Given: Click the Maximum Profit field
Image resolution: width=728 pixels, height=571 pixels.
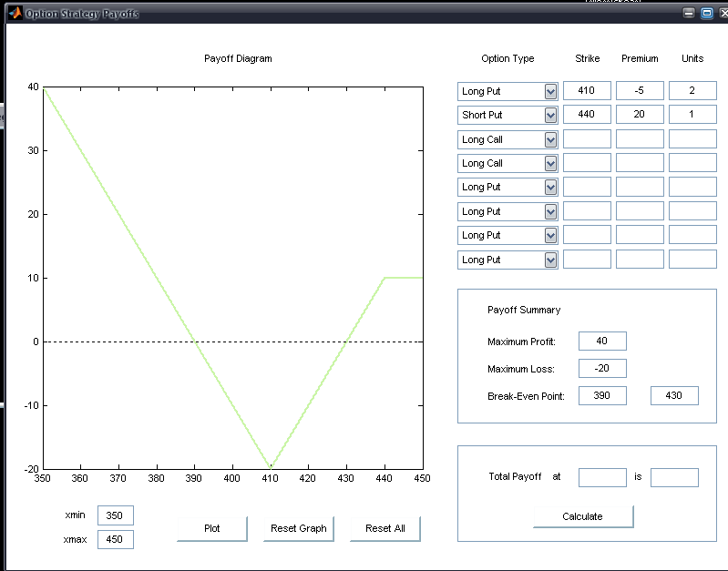Looking at the screenshot, I should pos(602,342).
